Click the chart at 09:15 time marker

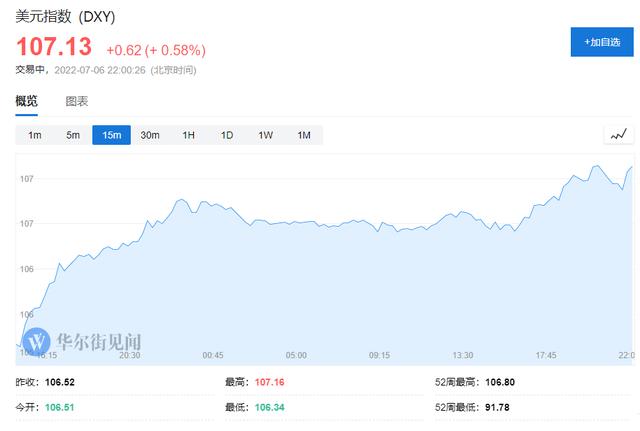click(379, 355)
